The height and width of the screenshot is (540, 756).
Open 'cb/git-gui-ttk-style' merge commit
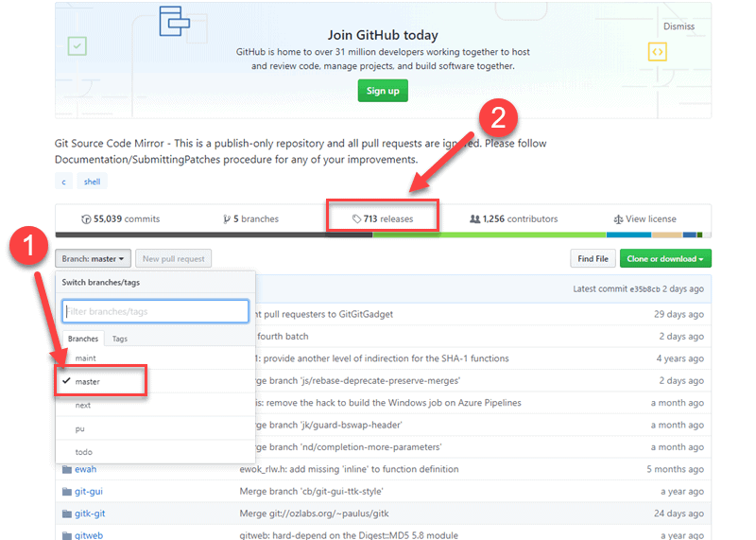click(x=312, y=491)
